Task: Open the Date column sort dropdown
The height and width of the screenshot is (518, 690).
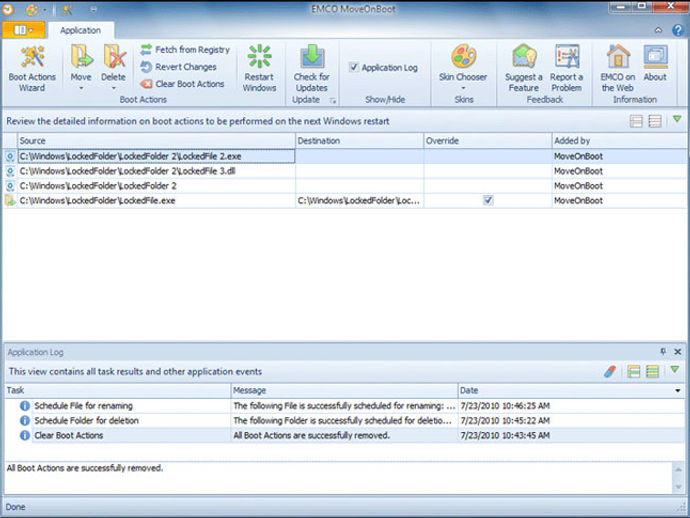Action: (678, 390)
